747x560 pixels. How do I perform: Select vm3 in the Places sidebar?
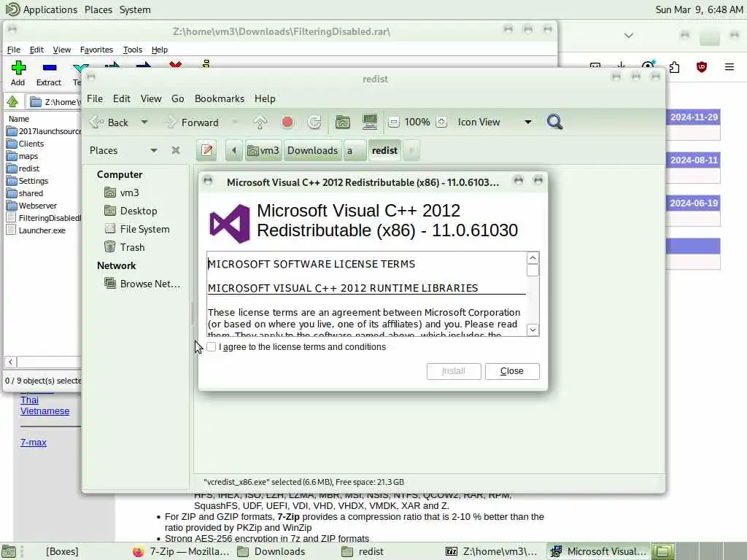(x=123, y=192)
